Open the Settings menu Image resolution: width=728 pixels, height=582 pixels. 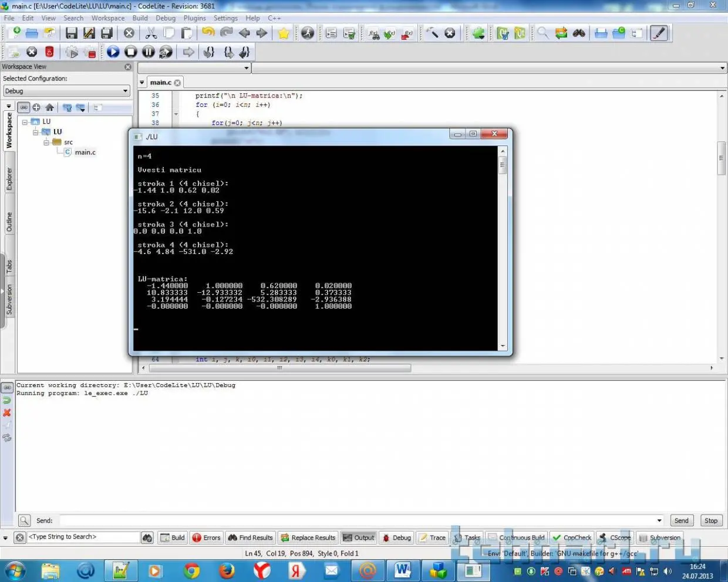coord(225,18)
